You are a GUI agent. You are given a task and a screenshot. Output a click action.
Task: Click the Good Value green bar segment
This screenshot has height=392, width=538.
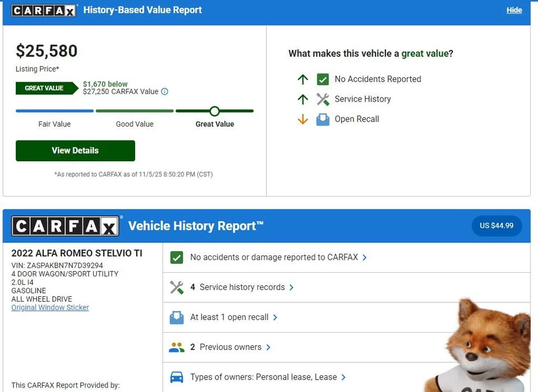point(134,111)
